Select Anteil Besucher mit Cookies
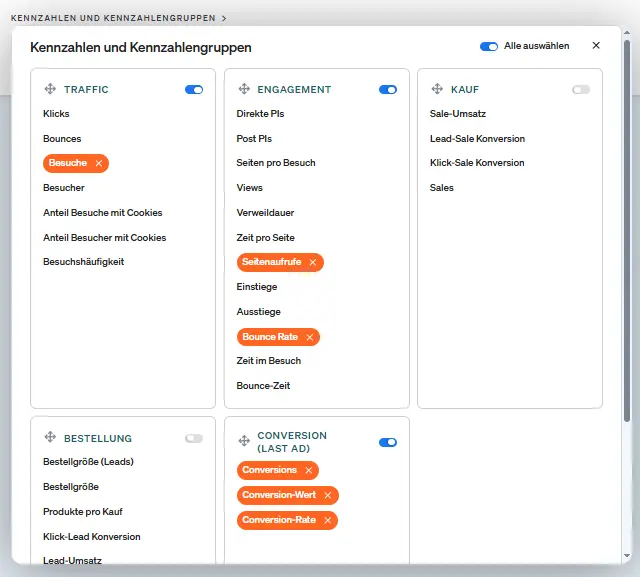Screen dimensions: 640x577 (104, 237)
